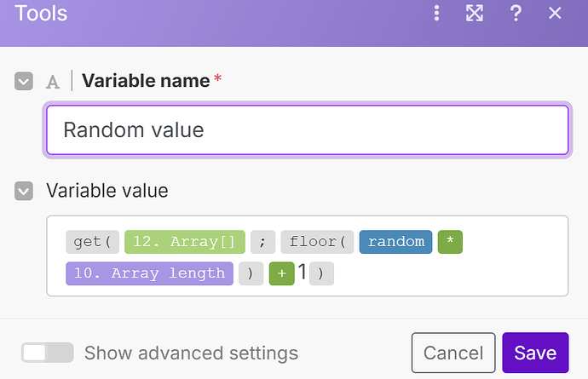Click the semicolon separator token
588x379 pixels.
[262, 242]
